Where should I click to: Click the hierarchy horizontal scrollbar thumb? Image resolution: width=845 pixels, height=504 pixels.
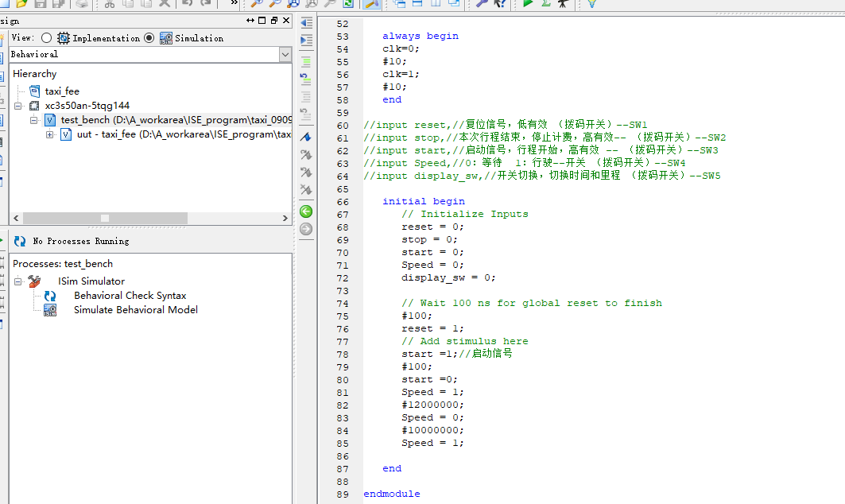point(104,218)
